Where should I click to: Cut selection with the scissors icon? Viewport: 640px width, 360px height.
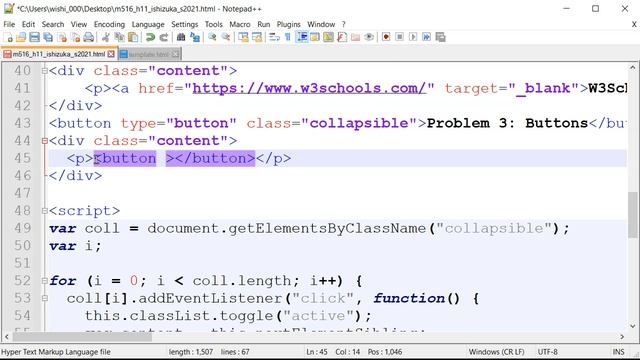click(x=106, y=38)
